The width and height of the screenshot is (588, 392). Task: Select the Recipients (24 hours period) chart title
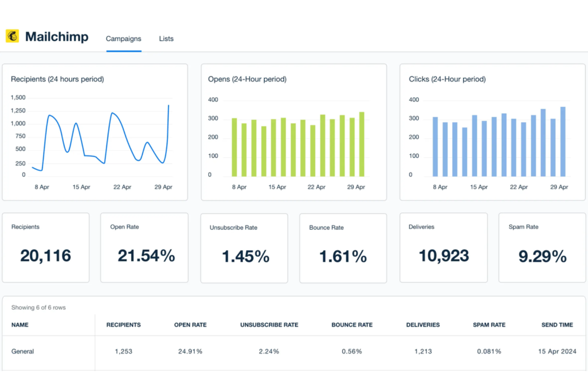click(57, 79)
